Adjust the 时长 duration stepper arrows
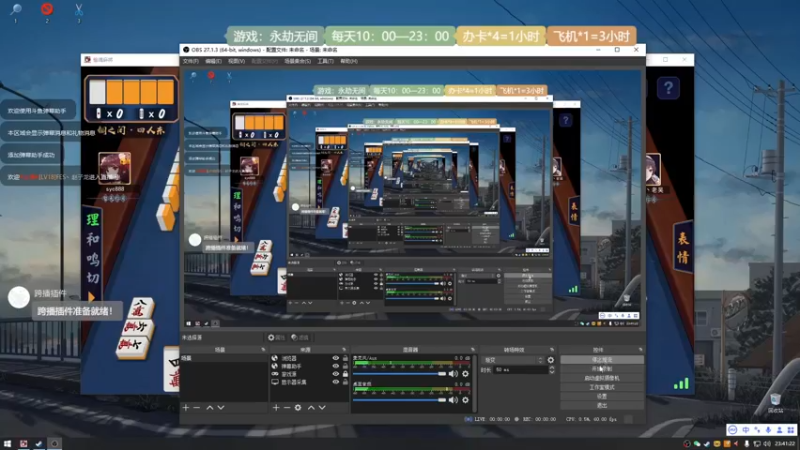Image resolution: width=800 pixels, height=450 pixels. tap(552, 370)
